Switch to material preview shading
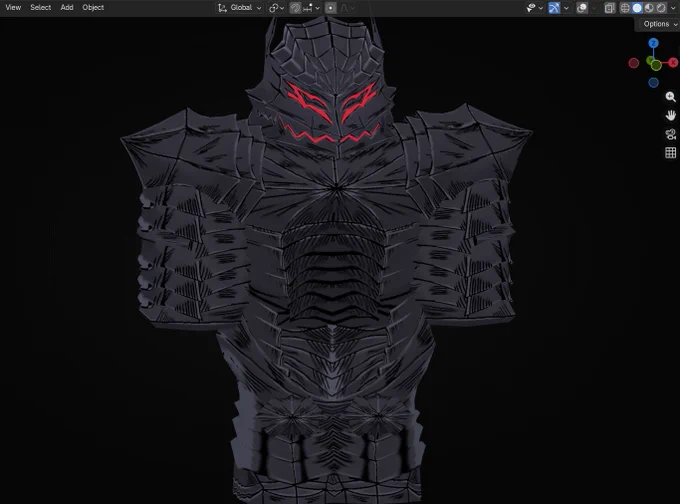 pyautogui.click(x=649, y=8)
